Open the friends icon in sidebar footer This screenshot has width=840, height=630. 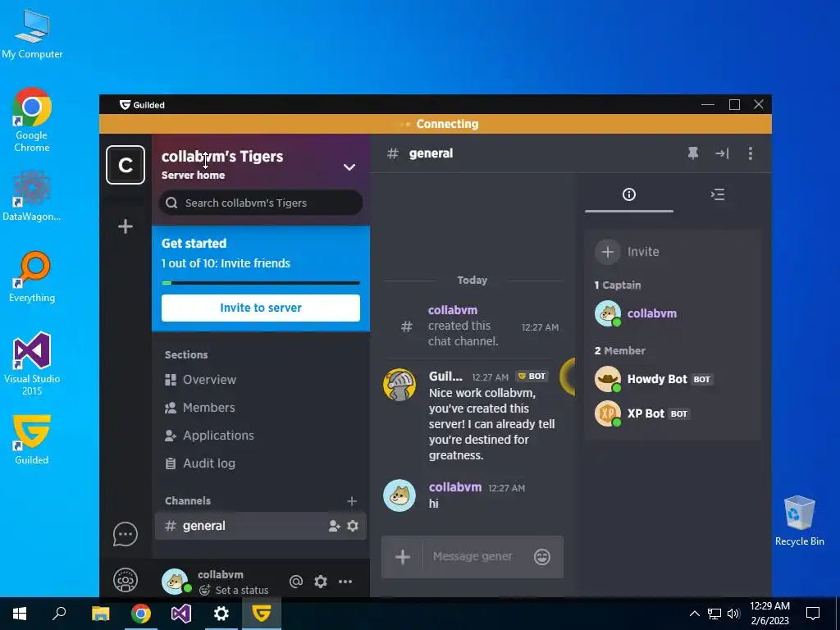tap(126, 580)
